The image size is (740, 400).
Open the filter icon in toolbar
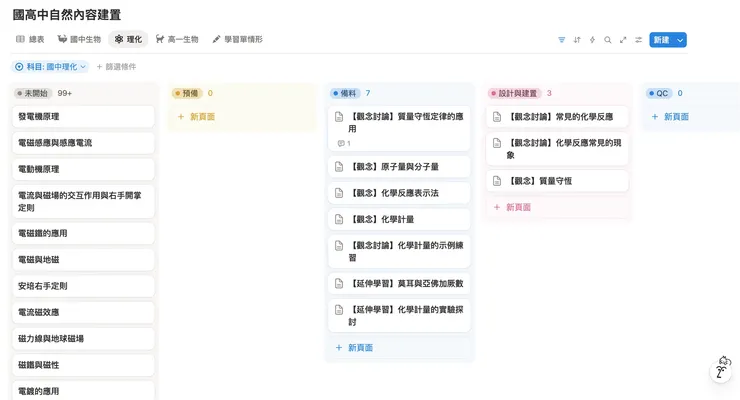(x=562, y=40)
